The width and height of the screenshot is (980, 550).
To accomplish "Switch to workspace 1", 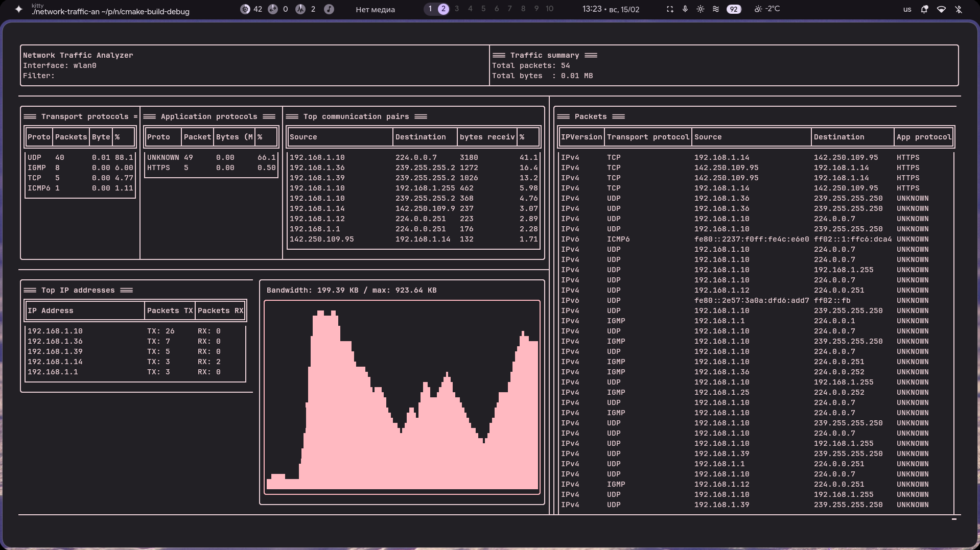I will pos(430,9).
